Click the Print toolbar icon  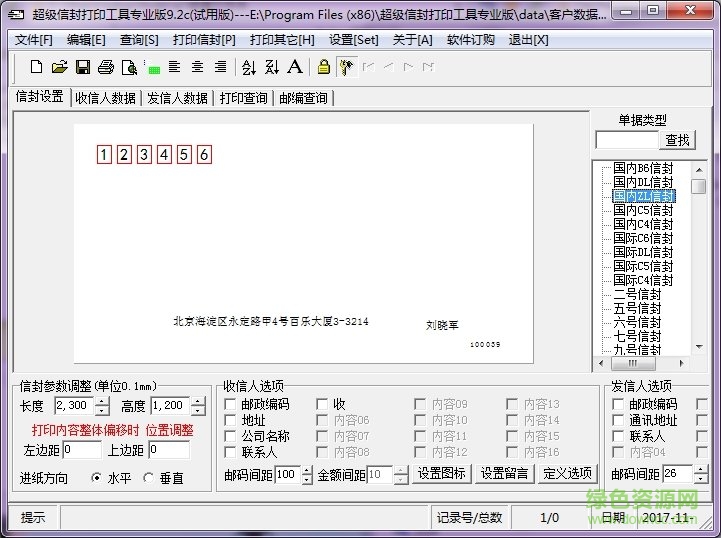(106, 67)
